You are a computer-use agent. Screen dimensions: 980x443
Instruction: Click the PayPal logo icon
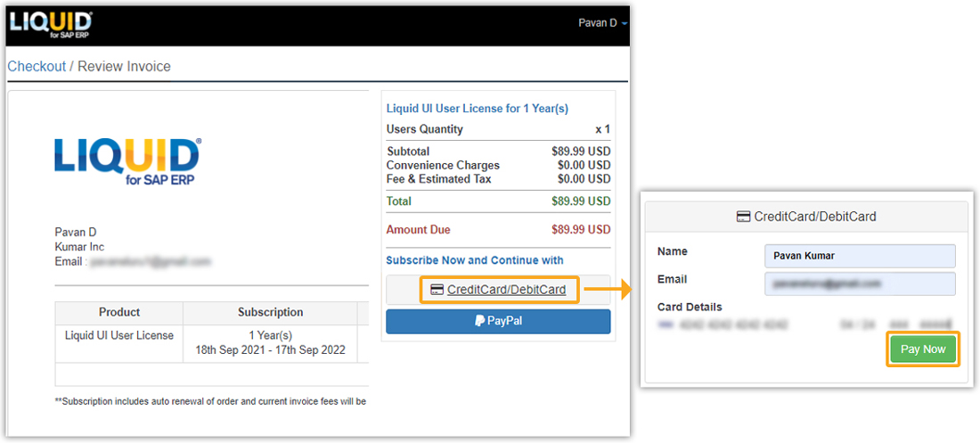click(479, 321)
